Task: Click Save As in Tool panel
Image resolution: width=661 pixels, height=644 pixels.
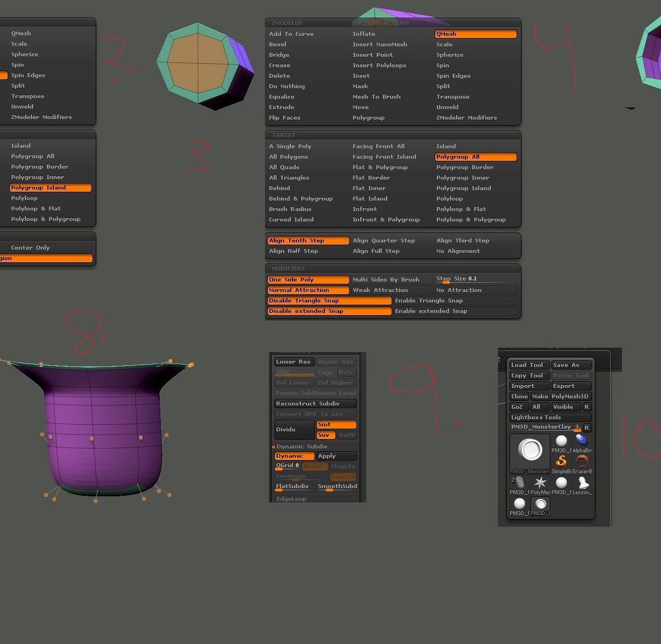Action: (x=571, y=365)
